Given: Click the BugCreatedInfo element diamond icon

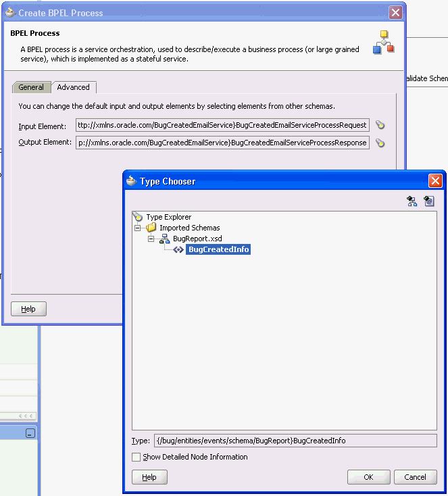Looking at the screenshot, I should [x=178, y=249].
